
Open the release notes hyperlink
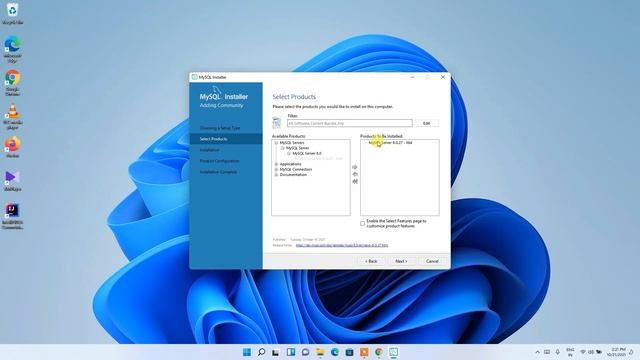(x=342, y=245)
